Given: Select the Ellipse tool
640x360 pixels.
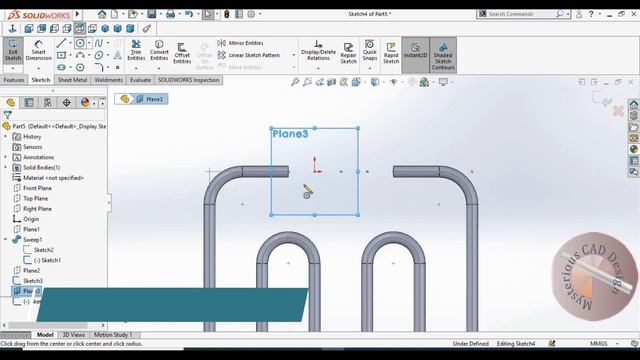Looking at the screenshot, I should [98, 55].
